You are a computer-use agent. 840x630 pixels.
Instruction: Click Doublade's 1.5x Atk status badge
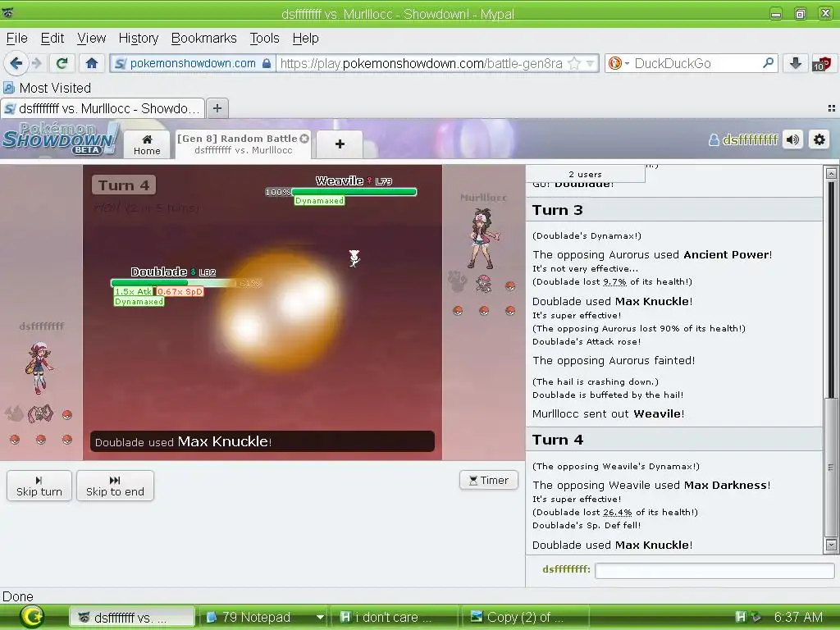pyautogui.click(x=134, y=291)
